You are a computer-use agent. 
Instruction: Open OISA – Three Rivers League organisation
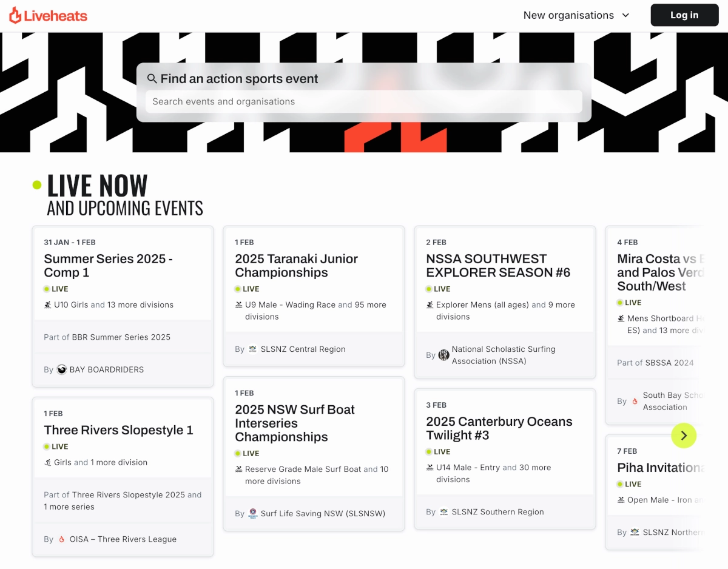coord(123,539)
